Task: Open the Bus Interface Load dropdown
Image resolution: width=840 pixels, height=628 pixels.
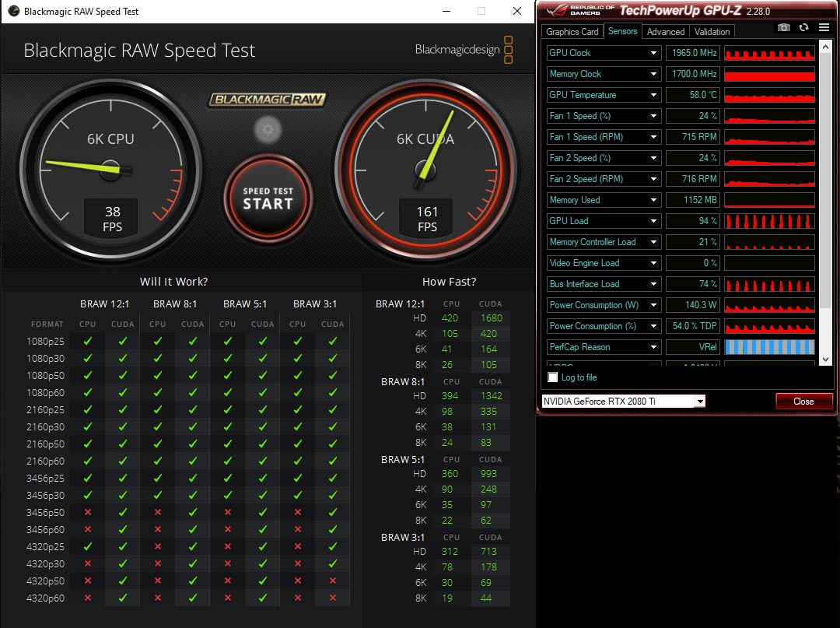Action: [653, 284]
